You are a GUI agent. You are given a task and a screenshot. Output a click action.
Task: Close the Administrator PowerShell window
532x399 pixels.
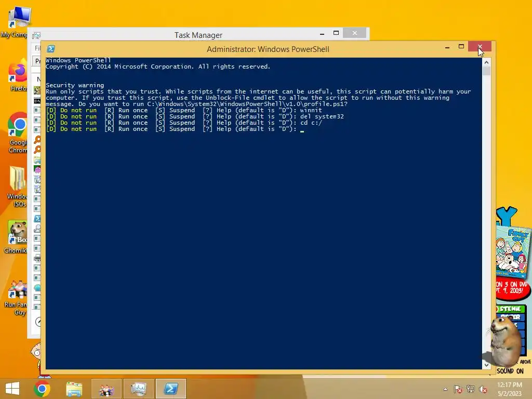tap(480, 46)
